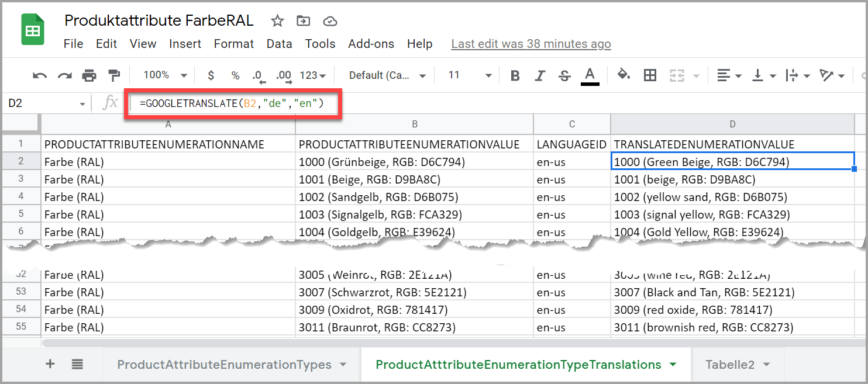868x384 pixels.
Task: Increase decimal places
Action: coord(284,75)
